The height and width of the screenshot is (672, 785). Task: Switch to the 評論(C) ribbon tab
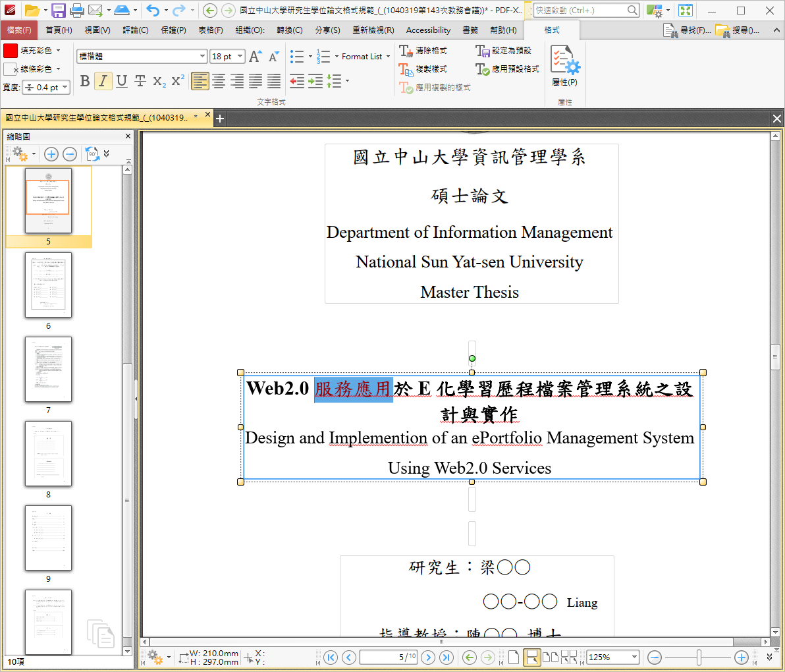click(x=136, y=30)
